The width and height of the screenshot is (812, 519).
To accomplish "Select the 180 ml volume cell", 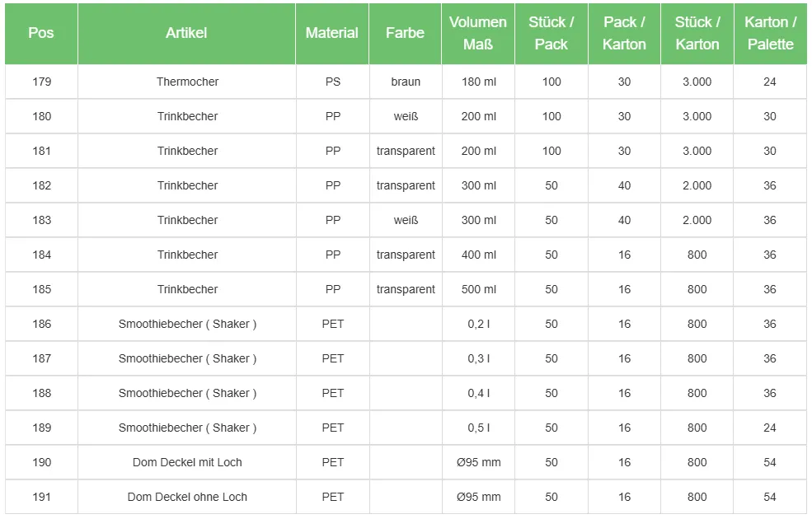I will point(478,82).
